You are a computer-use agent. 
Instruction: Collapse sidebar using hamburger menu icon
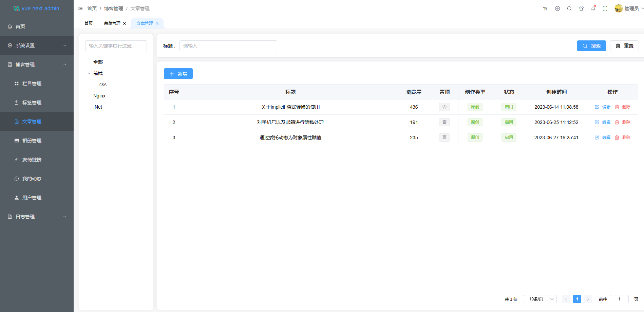[80, 8]
